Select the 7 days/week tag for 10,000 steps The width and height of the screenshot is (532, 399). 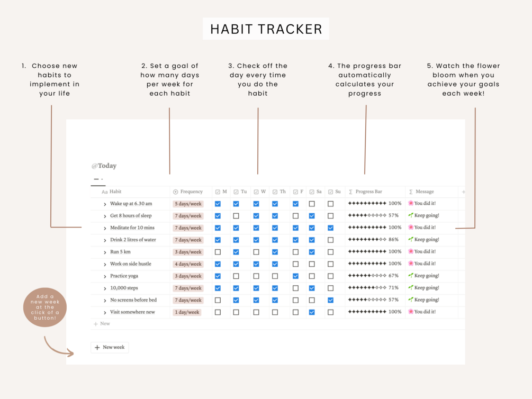coord(188,288)
